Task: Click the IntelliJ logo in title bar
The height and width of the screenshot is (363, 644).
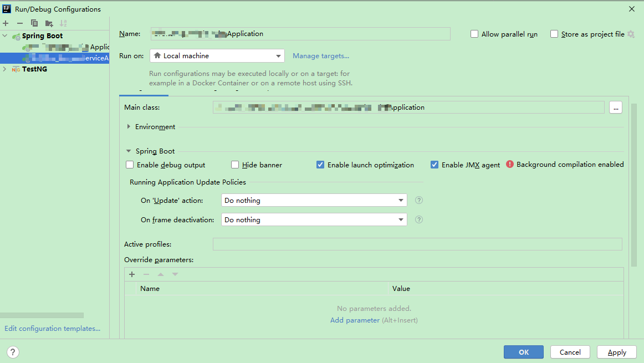Action: tap(7, 9)
